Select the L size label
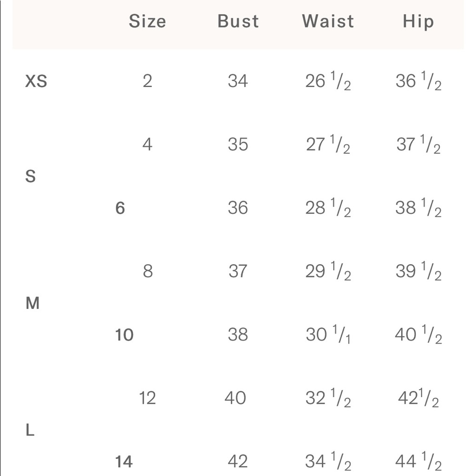Image resolution: width=476 pixels, height=476 pixels. (x=30, y=430)
